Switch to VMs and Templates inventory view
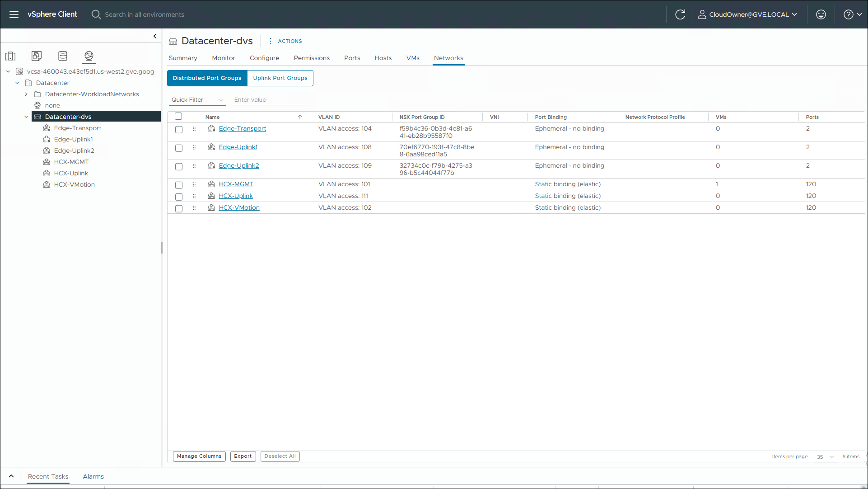Viewport: 868px width, 489px height. click(37, 56)
